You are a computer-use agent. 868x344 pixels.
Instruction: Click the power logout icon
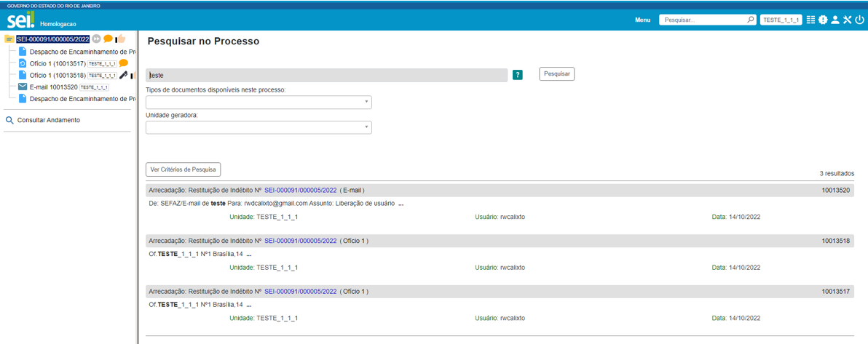859,20
